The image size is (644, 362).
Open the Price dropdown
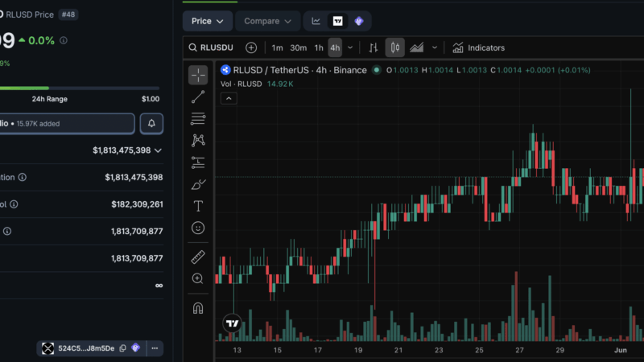pos(208,21)
